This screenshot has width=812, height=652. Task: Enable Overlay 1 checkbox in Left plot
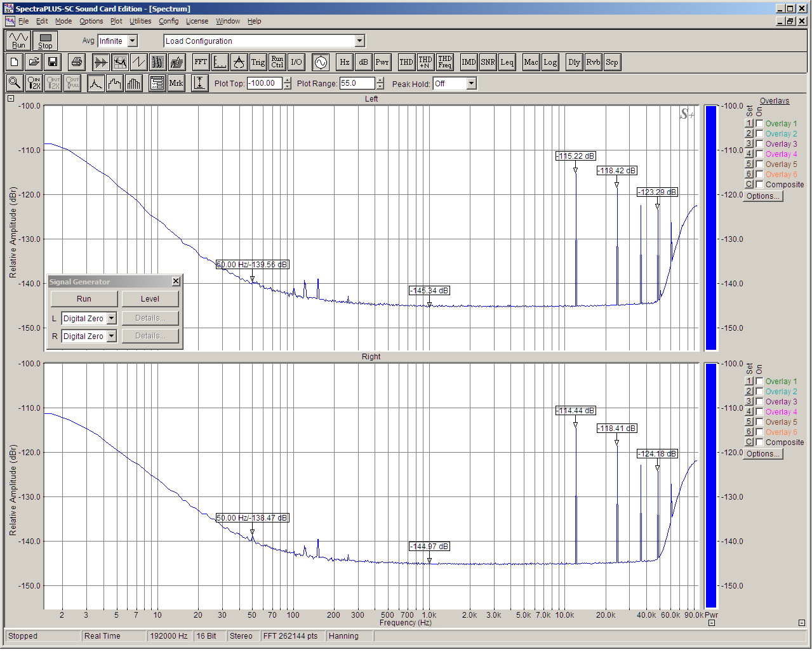pos(759,124)
